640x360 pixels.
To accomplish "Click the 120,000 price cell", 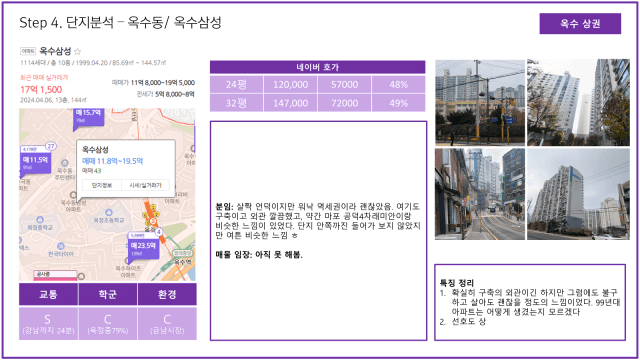I will (290, 84).
